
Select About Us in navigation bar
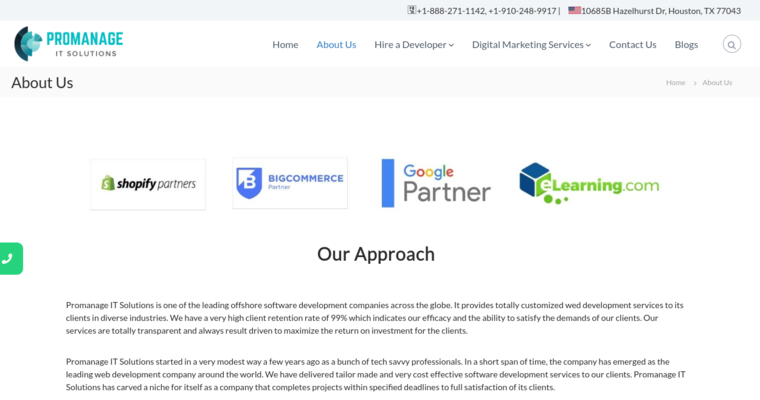[x=336, y=44]
